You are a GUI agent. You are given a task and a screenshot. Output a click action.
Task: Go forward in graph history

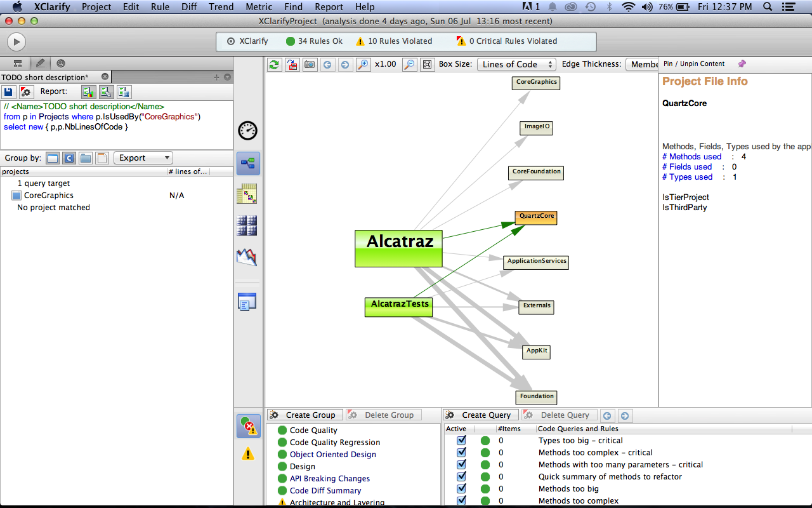[x=344, y=64]
